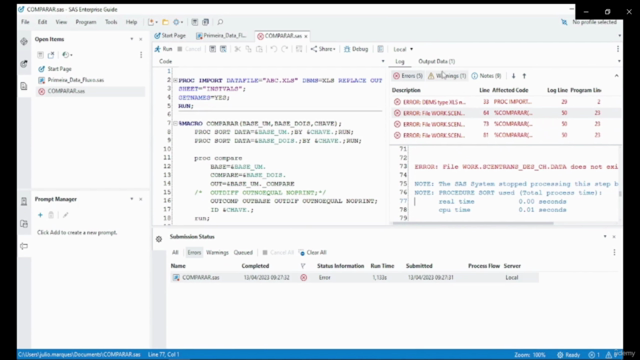Viewport: 640px width, 360px height.
Task: Jump to next log message down arrow
Action: (513, 76)
